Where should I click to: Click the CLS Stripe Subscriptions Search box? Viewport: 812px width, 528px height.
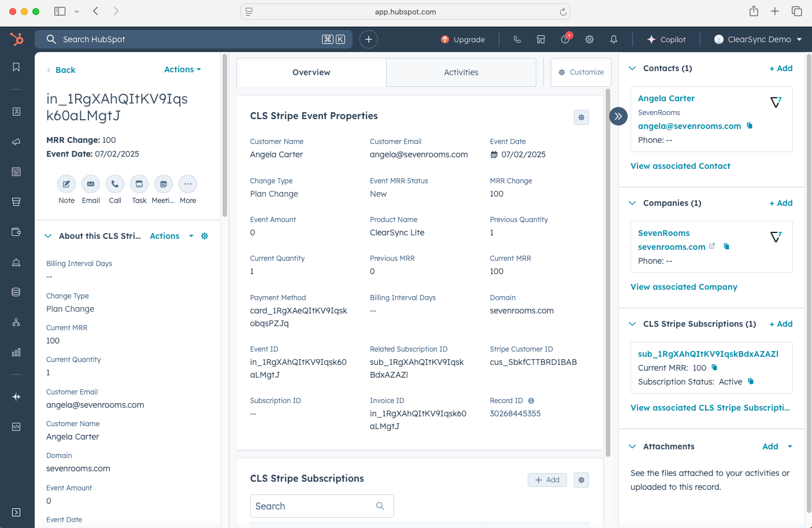coord(322,506)
